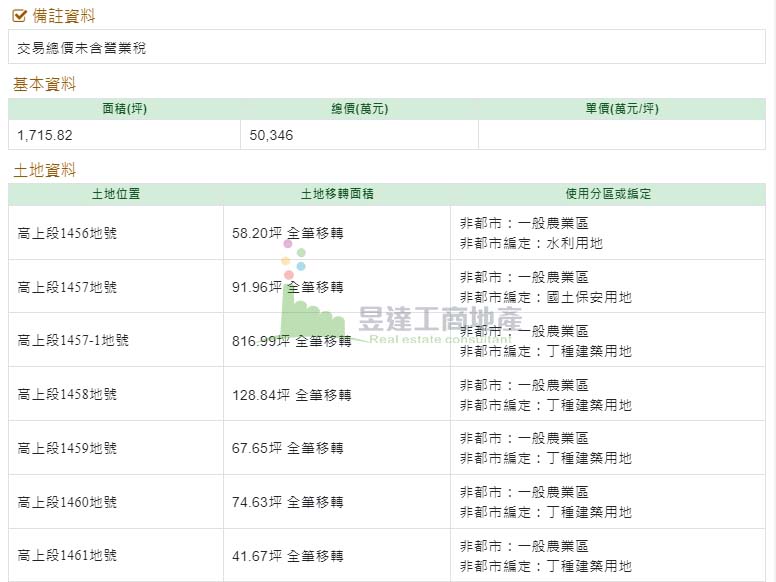Select the 高上段1457地號 land entry
This screenshot has height=582, width=776.
pos(67,287)
